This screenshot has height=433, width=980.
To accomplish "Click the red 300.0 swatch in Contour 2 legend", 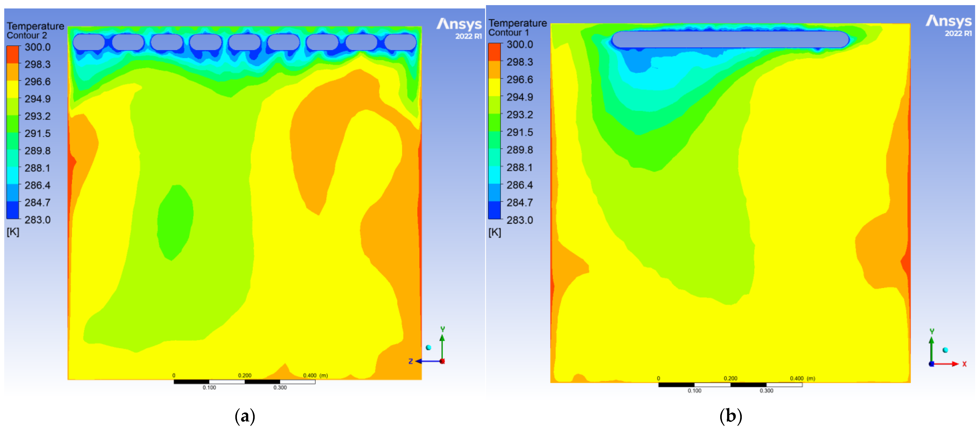I will (x=13, y=54).
